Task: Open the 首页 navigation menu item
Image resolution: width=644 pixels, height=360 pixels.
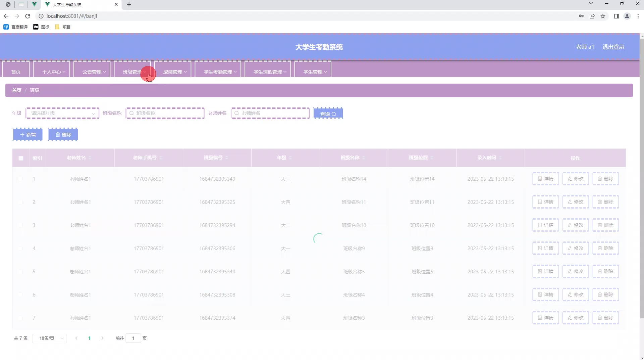Action: click(16, 70)
